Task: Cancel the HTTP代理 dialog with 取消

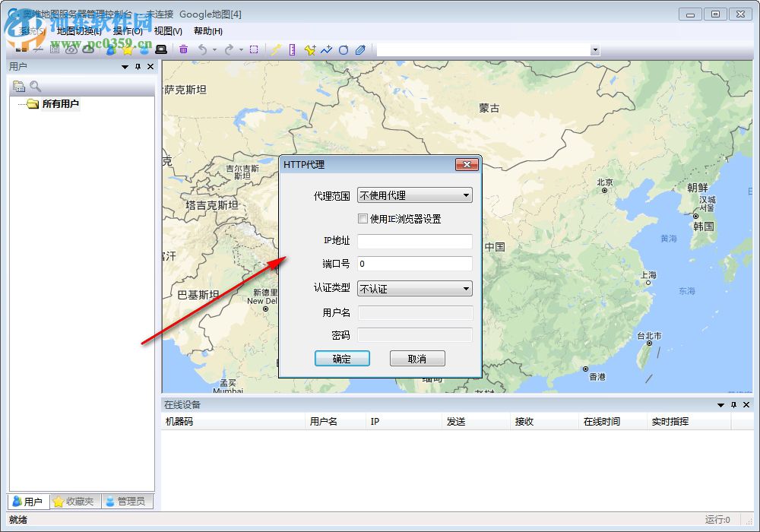Action: click(x=418, y=358)
